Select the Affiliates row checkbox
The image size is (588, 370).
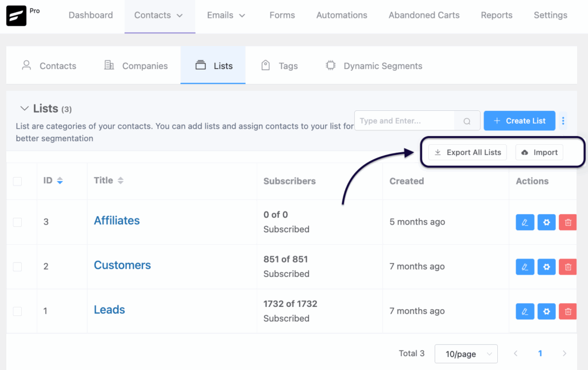click(x=17, y=222)
